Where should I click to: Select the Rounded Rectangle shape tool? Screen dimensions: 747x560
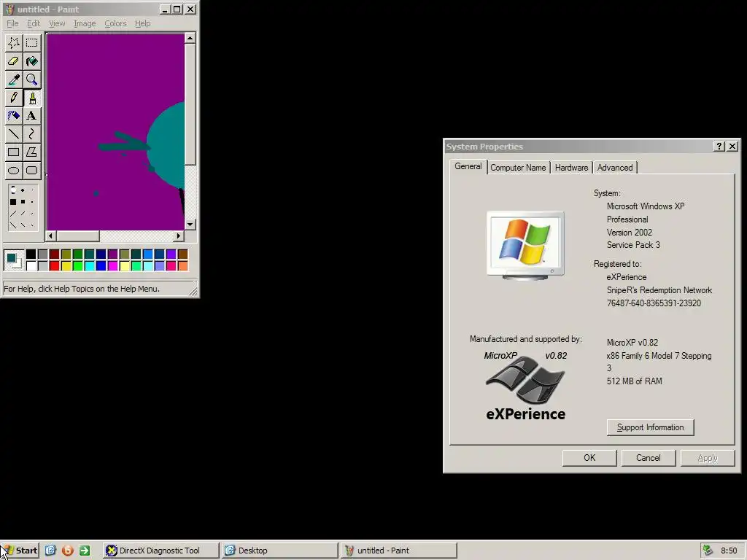[32, 171]
